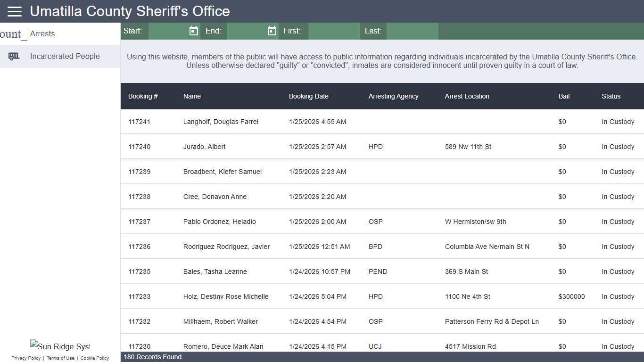This screenshot has width=644, height=362.
Task: Open the Privacy Policy link
Action: (26, 358)
